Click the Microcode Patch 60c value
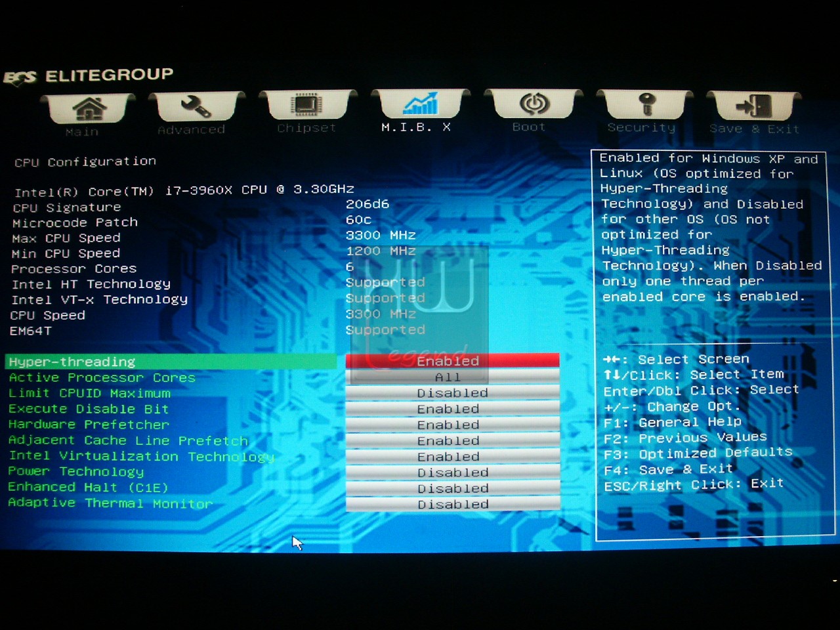 click(x=358, y=220)
